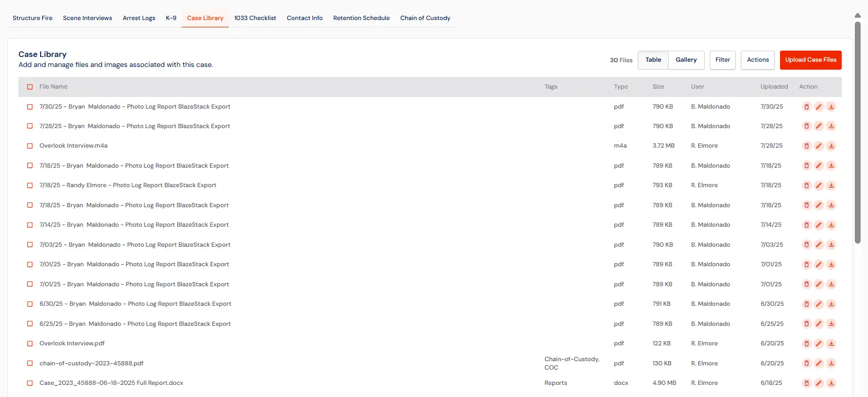Image resolution: width=868 pixels, height=397 pixels.
Task: Check the box for 7/30/25 photo log
Action: 30,106
